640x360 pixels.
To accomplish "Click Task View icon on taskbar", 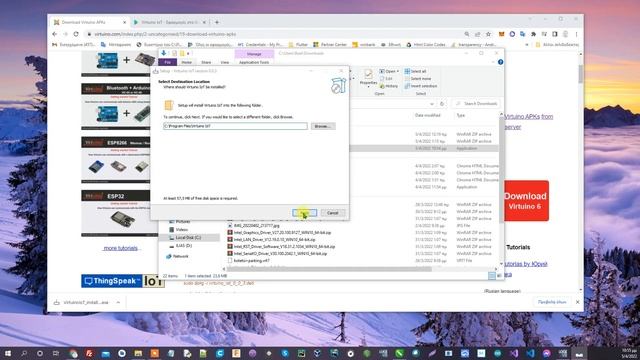I will pyautogui.click(x=56, y=353).
